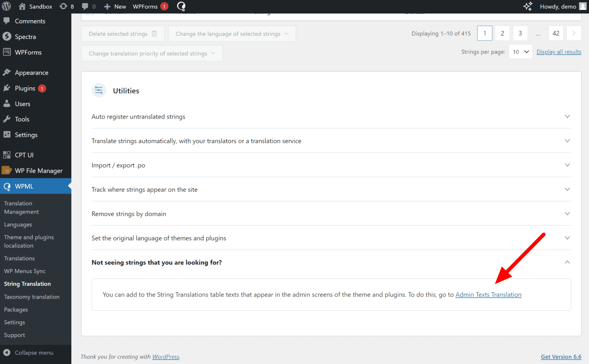This screenshot has width=589, height=364.
Task: Select Taxonomy translation in WPML submenu
Action: pyautogui.click(x=32, y=297)
